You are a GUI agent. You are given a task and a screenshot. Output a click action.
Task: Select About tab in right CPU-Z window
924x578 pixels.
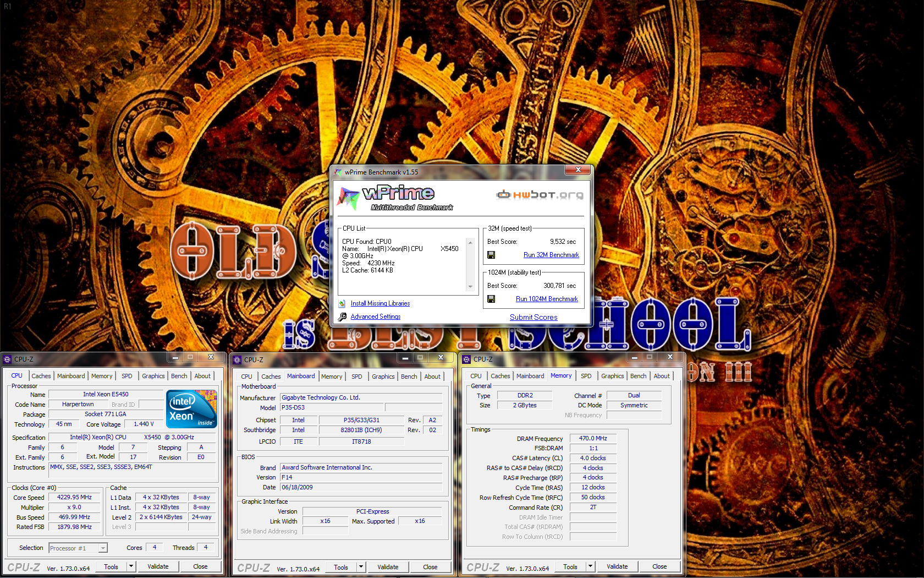(662, 376)
